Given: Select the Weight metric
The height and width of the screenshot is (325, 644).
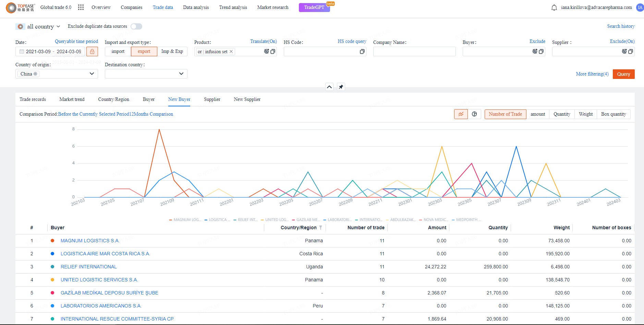Looking at the screenshot, I should coord(586,114).
